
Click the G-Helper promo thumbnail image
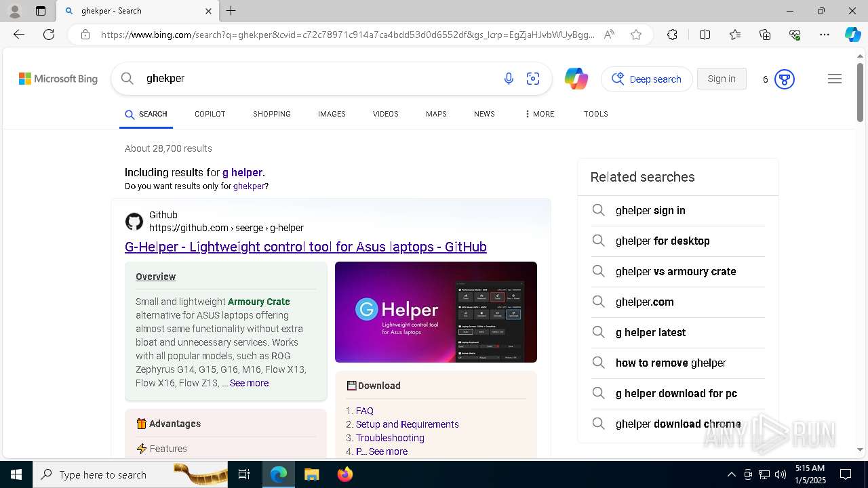(x=436, y=312)
